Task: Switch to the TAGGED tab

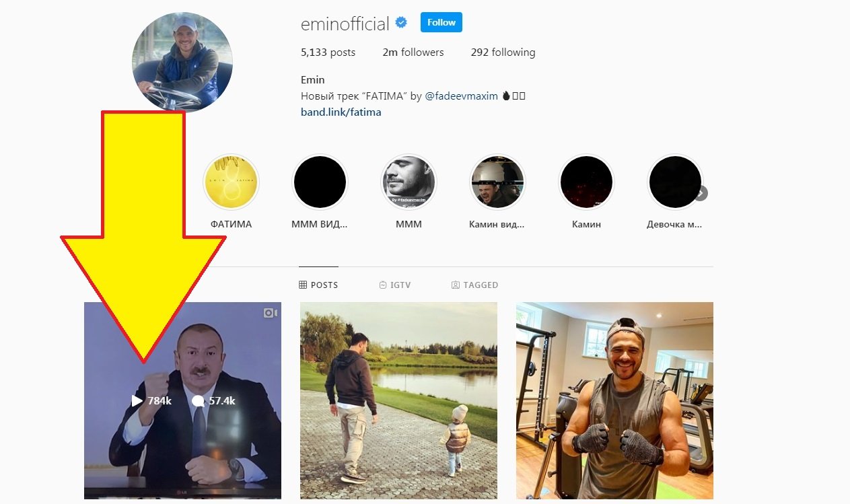Action: coord(475,285)
